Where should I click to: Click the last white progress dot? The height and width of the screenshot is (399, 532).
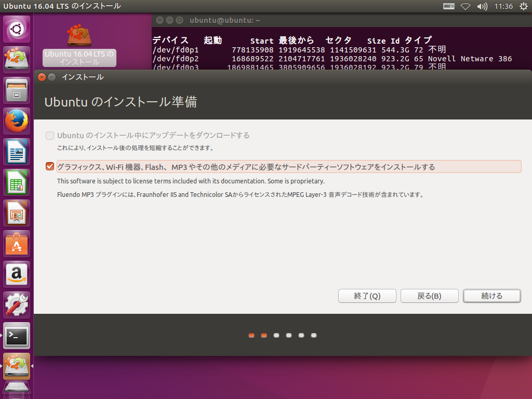coord(314,335)
